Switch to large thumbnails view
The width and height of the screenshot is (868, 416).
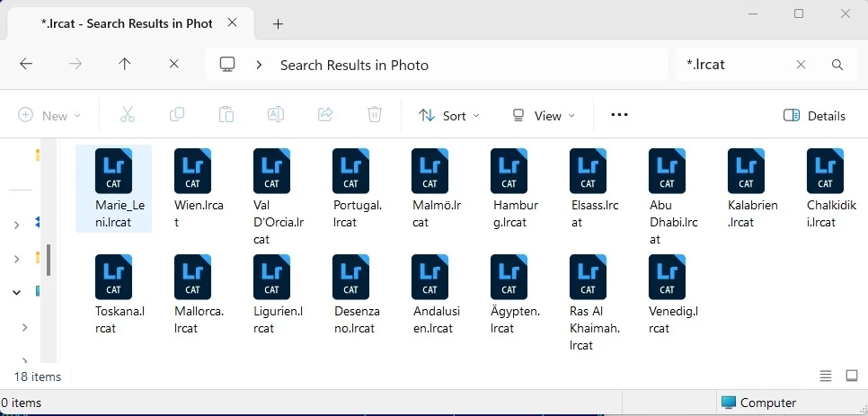pos(852,376)
